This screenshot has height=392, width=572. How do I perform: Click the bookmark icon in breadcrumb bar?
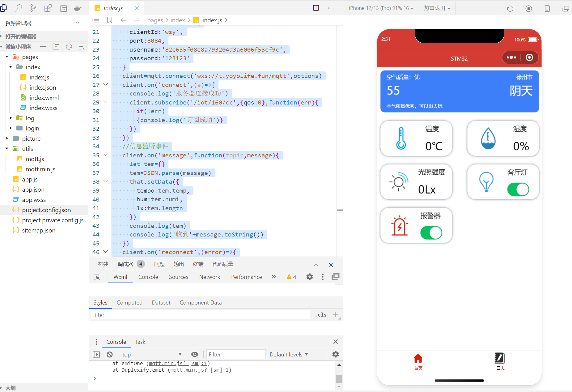(109, 20)
